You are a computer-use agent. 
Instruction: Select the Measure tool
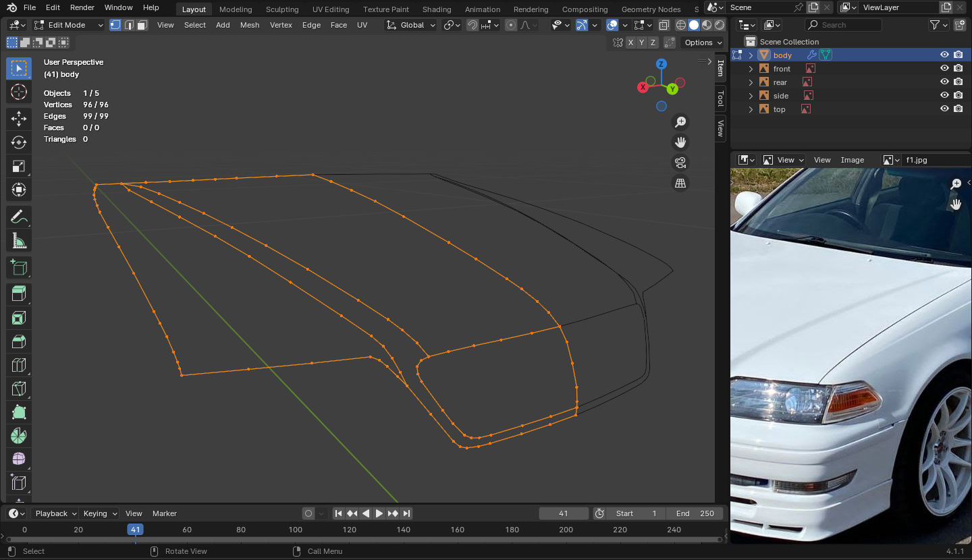[19, 240]
